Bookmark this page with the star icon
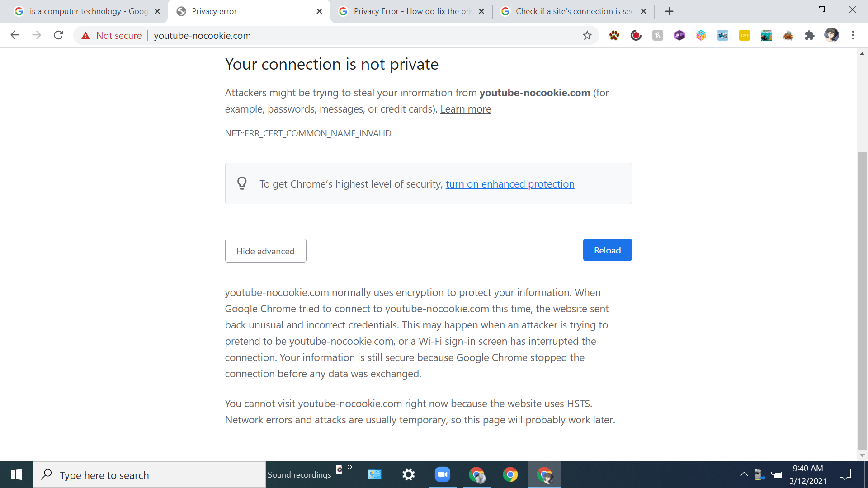The height and width of the screenshot is (488, 868). click(587, 35)
